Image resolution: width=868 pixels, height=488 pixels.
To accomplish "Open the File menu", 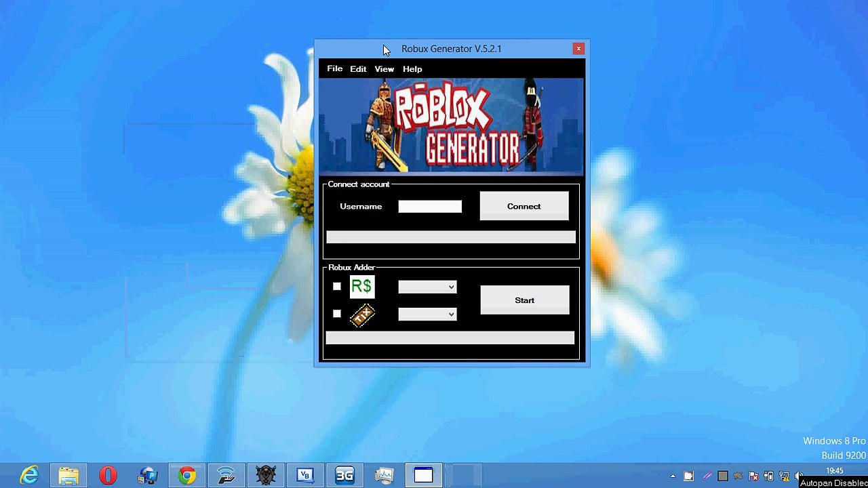I will pyautogui.click(x=334, y=68).
